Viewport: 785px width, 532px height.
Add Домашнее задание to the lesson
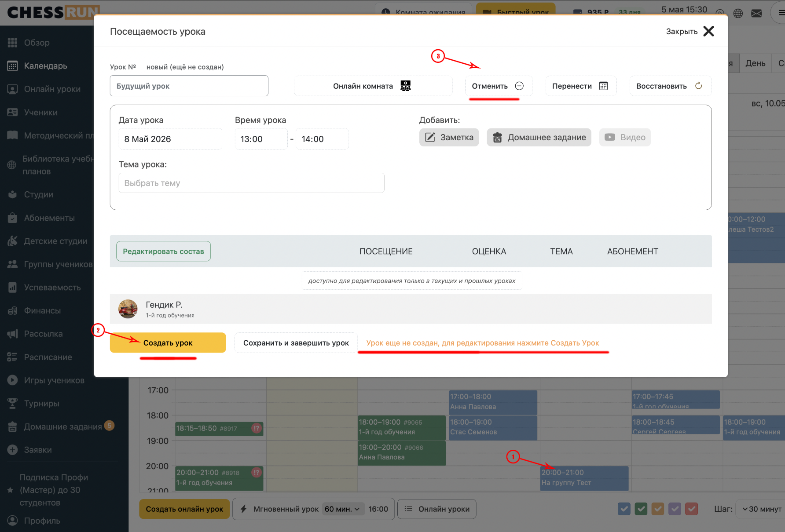(x=539, y=138)
